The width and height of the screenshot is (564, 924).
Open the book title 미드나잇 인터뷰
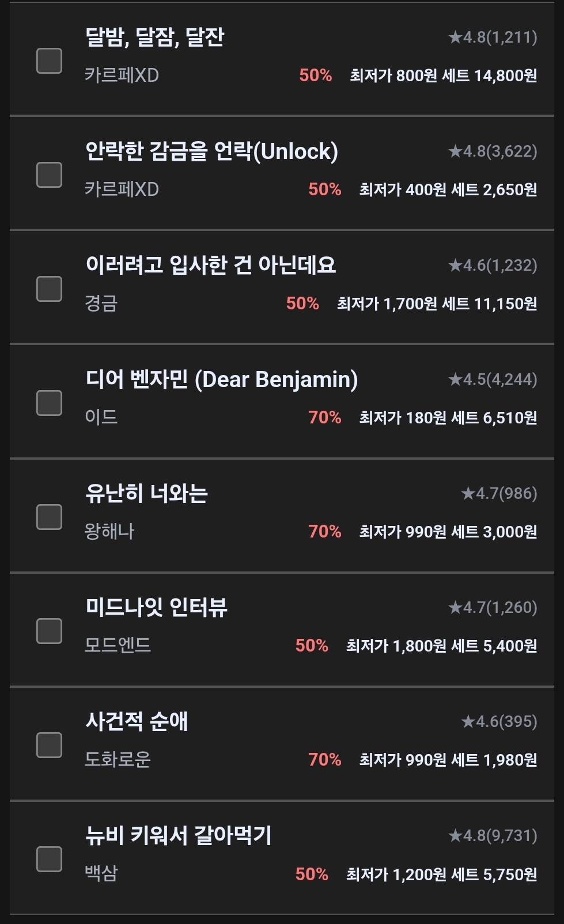click(156, 607)
